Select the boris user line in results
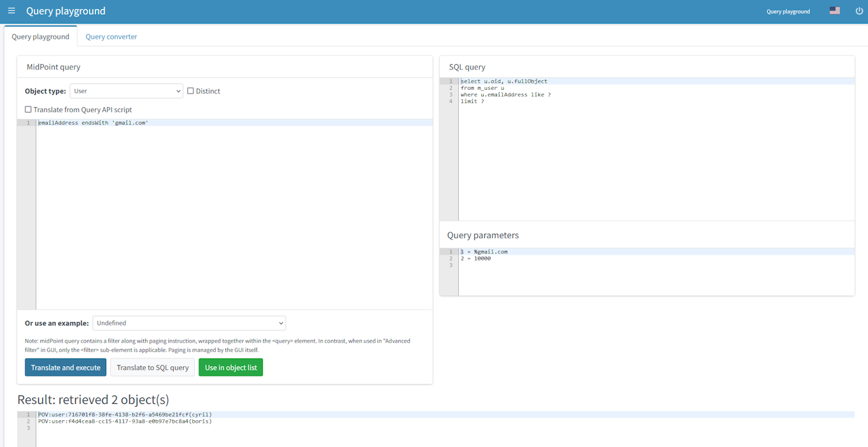 tap(125, 421)
